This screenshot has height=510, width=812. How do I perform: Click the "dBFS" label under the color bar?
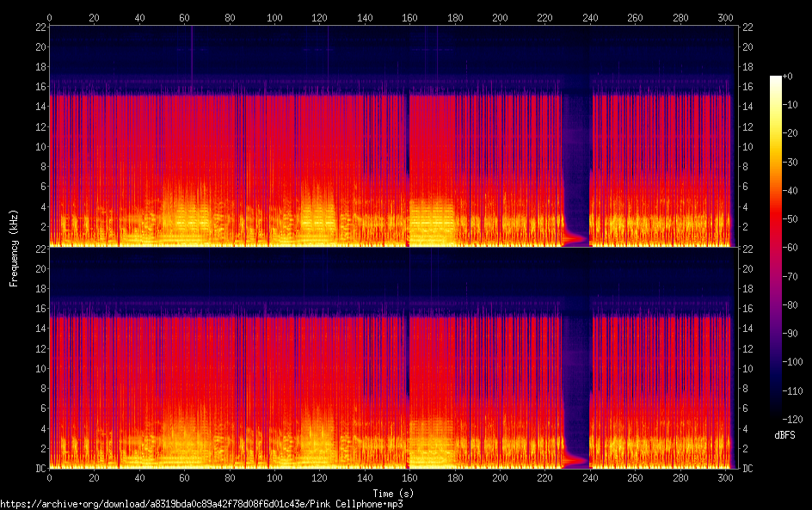784,436
